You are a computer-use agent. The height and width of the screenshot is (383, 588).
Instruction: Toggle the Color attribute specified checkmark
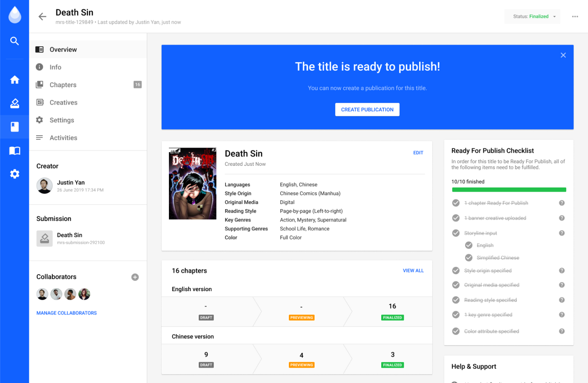pos(456,331)
